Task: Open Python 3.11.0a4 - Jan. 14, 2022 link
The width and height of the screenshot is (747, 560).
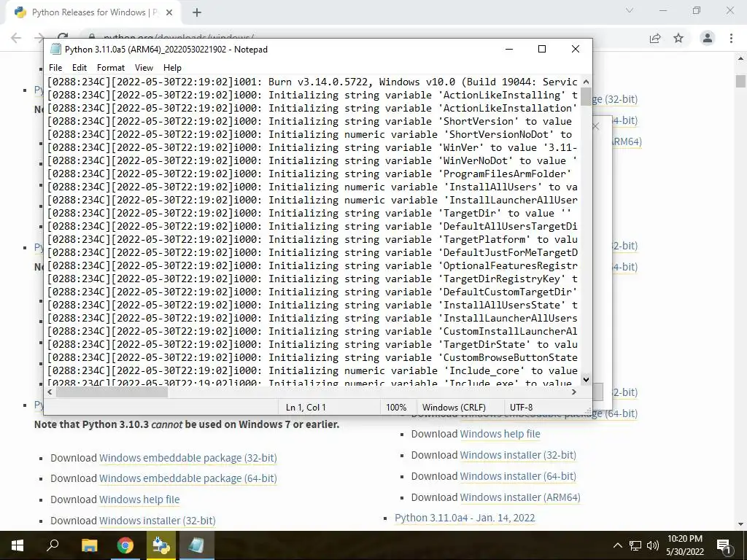Action: pos(465,518)
